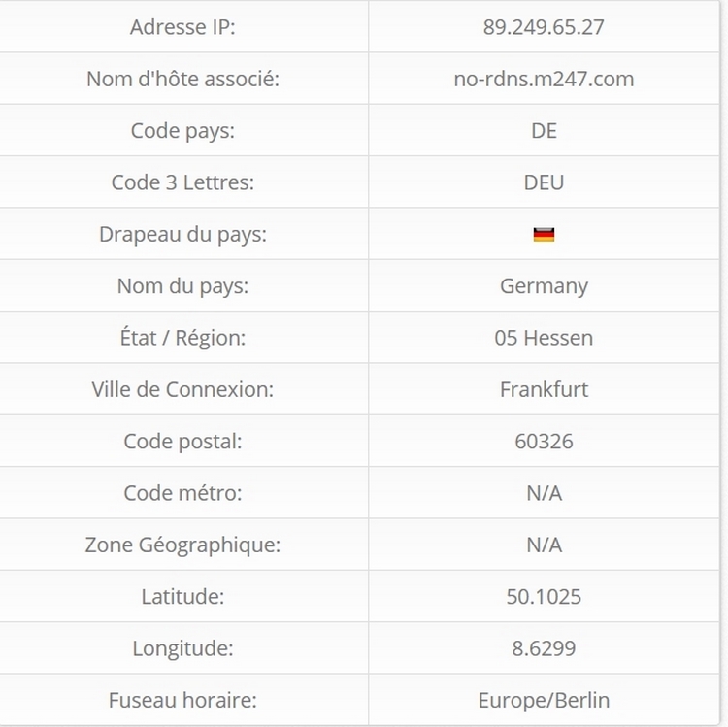Click the "Nom d'hôte associé:" label
The width and height of the screenshot is (728, 727).
(182, 79)
